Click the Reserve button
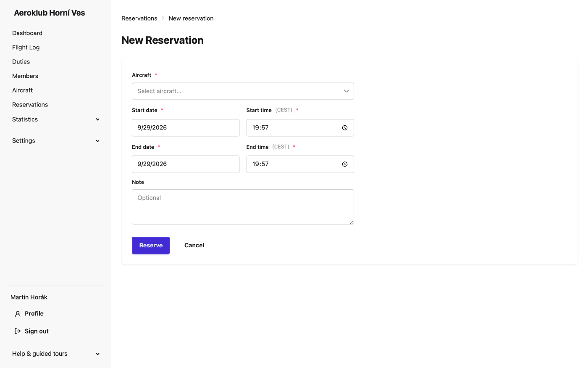Screen dimensions: 588x368 pos(151,246)
